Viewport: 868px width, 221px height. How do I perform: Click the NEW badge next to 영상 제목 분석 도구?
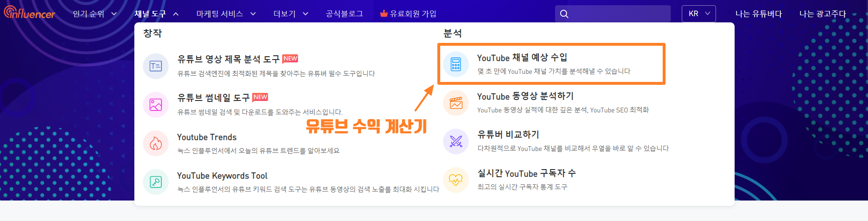point(290,59)
